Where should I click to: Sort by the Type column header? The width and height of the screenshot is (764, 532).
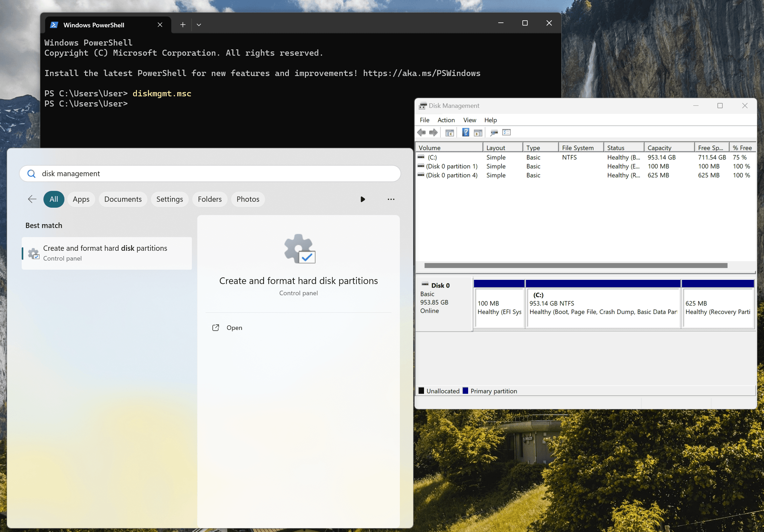[541, 148]
